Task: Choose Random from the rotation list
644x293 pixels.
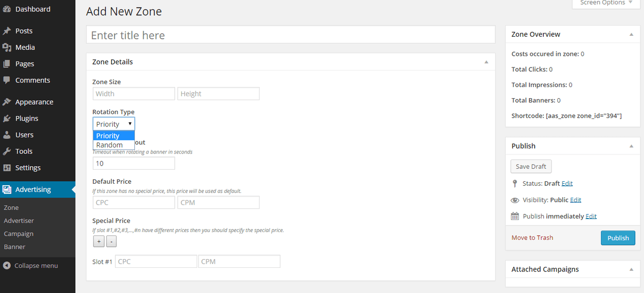Action: (x=114, y=145)
